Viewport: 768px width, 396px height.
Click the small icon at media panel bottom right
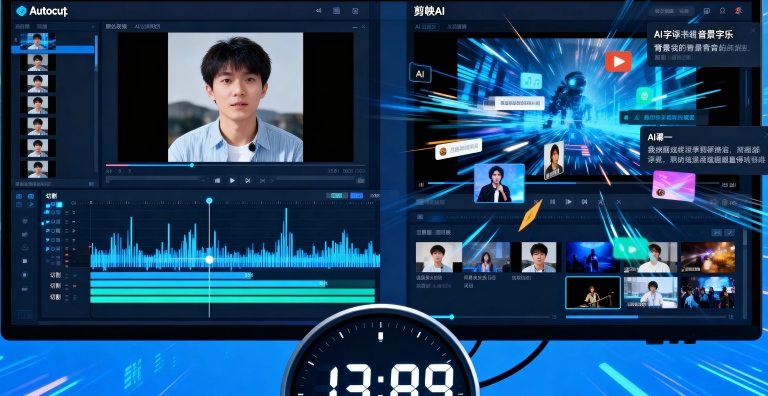91,184
